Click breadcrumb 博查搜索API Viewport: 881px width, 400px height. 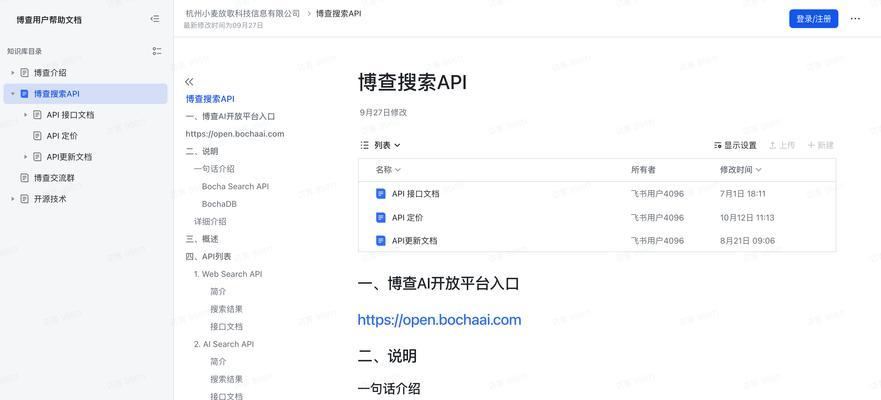pos(338,13)
